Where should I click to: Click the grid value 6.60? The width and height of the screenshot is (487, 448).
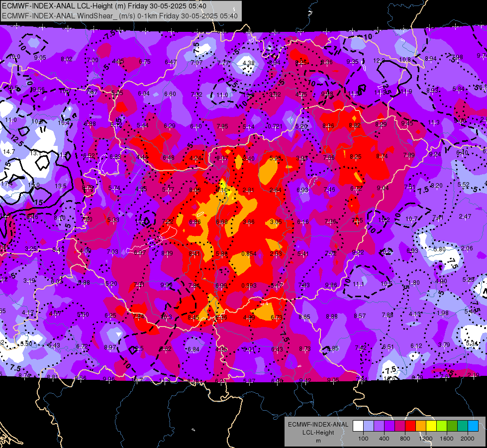(170, 94)
